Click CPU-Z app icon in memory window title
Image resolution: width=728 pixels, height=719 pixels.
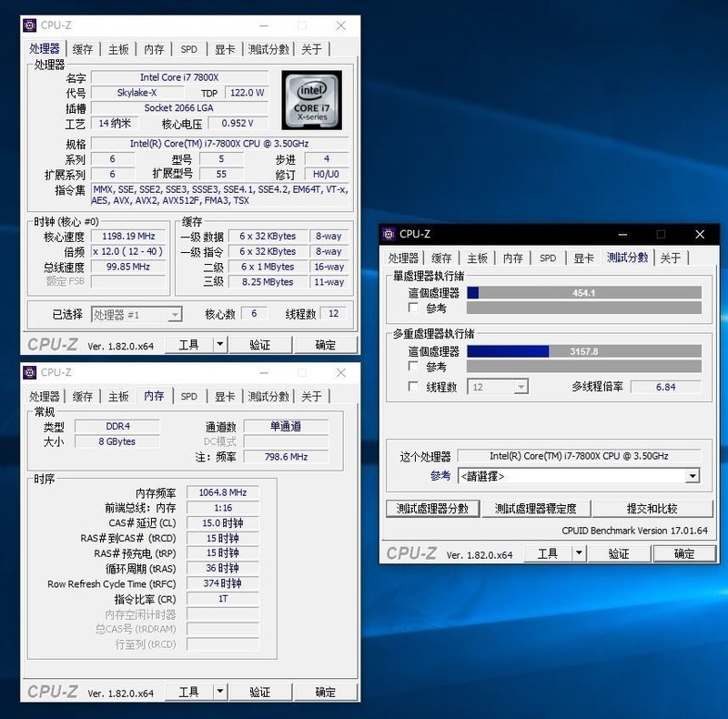(x=30, y=372)
